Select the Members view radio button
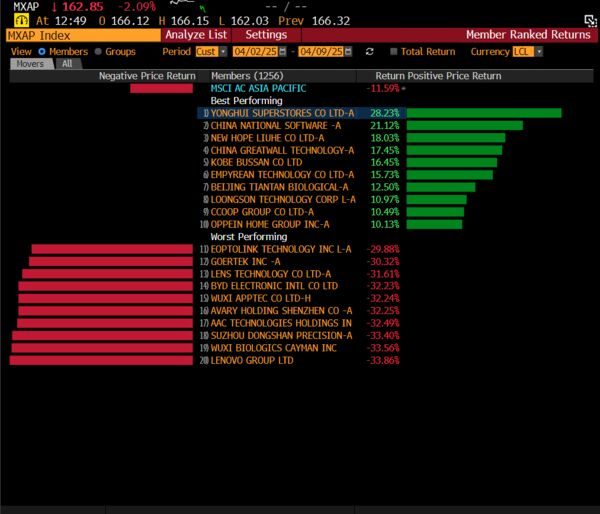 [41, 51]
